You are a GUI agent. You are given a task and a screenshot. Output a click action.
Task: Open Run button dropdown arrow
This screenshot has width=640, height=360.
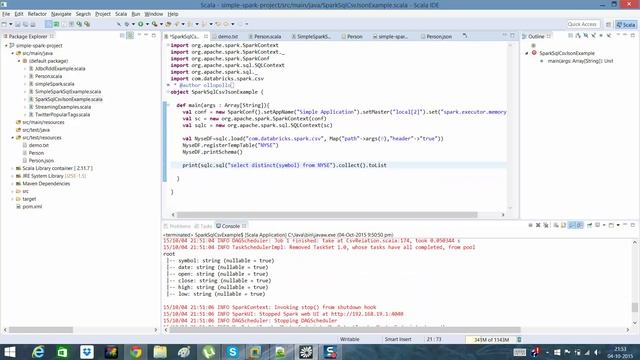[x=147, y=24]
